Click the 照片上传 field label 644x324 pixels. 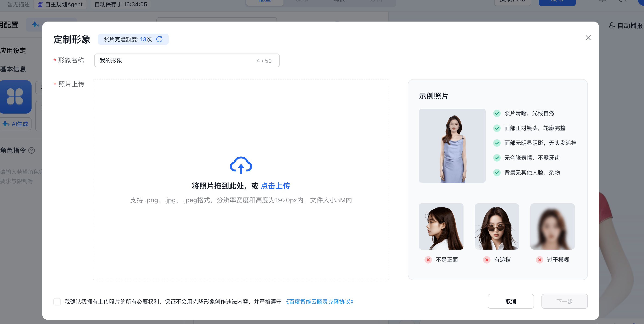coord(71,84)
